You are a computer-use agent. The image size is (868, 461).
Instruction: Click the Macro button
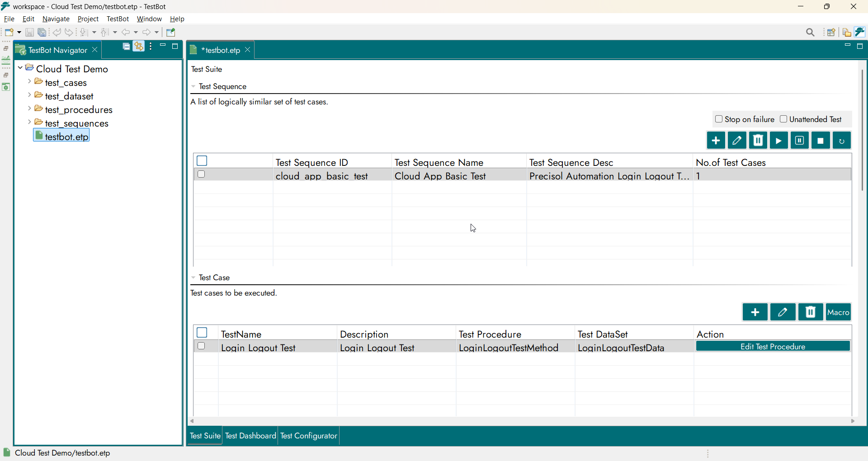839,312
